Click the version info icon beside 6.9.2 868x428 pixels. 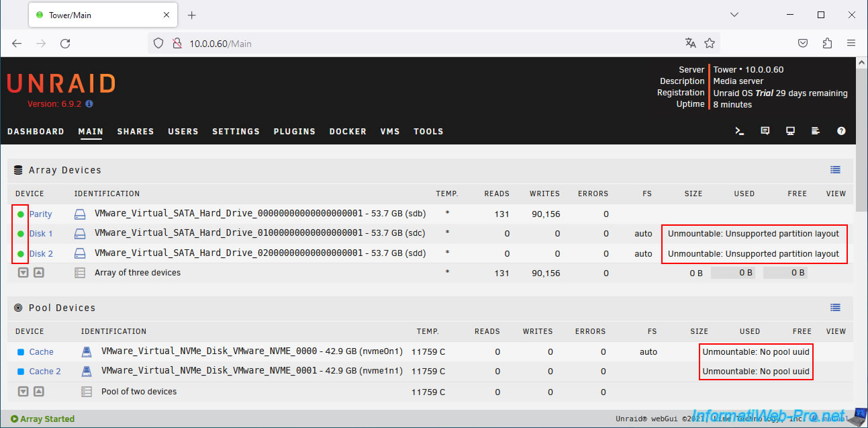tap(89, 104)
